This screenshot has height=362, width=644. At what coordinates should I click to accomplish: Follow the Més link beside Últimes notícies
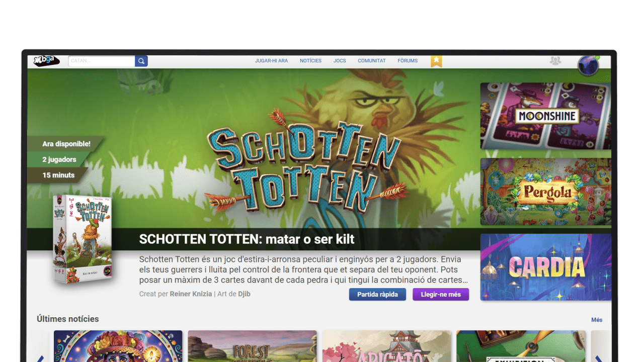click(x=597, y=320)
